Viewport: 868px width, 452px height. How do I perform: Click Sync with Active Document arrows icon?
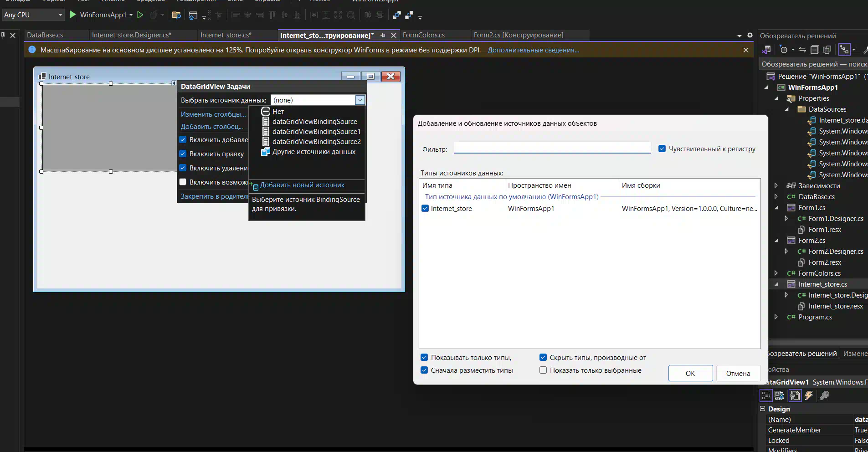point(802,50)
